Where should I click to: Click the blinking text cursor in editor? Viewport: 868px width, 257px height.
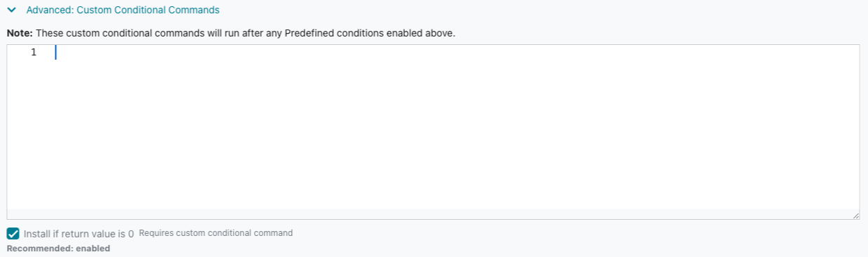click(x=55, y=53)
